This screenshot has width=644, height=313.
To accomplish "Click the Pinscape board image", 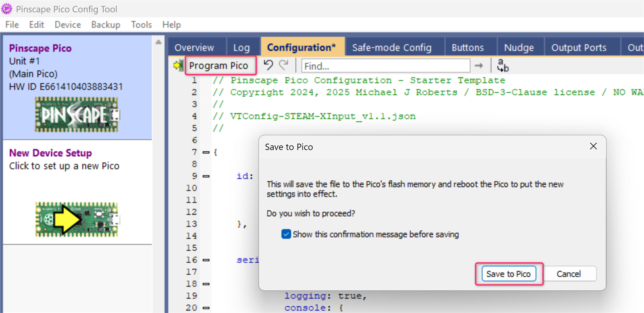I will [x=77, y=114].
